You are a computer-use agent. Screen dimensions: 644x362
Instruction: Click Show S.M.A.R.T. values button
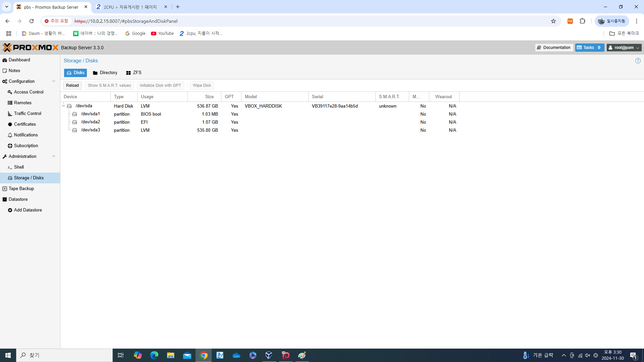tap(109, 85)
